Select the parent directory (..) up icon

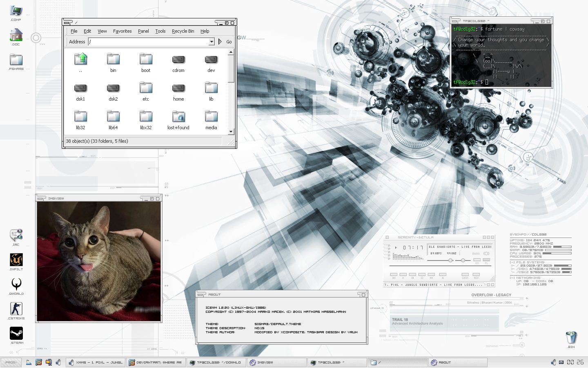pos(80,59)
